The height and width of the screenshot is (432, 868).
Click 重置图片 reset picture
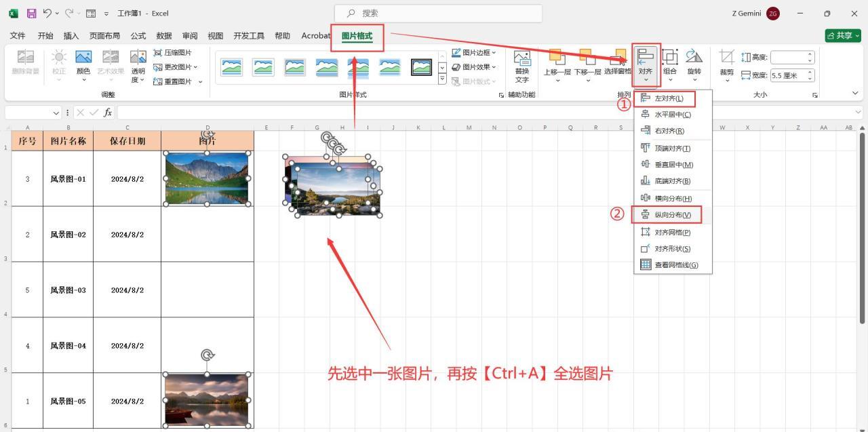[x=178, y=81]
